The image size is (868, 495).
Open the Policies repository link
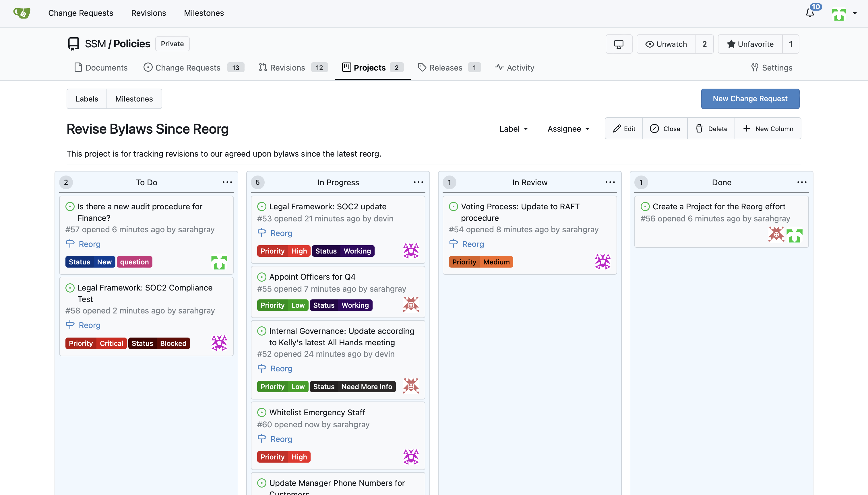coord(132,44)
